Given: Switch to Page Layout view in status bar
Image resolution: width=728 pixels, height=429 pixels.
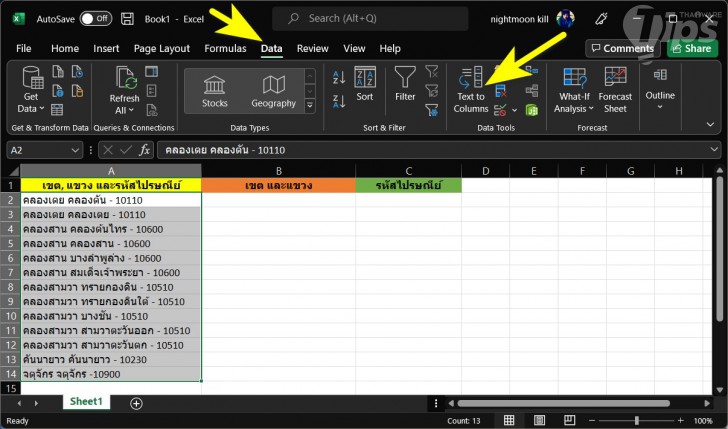Looking at the screenshot, I should click(x=539, y=420).
